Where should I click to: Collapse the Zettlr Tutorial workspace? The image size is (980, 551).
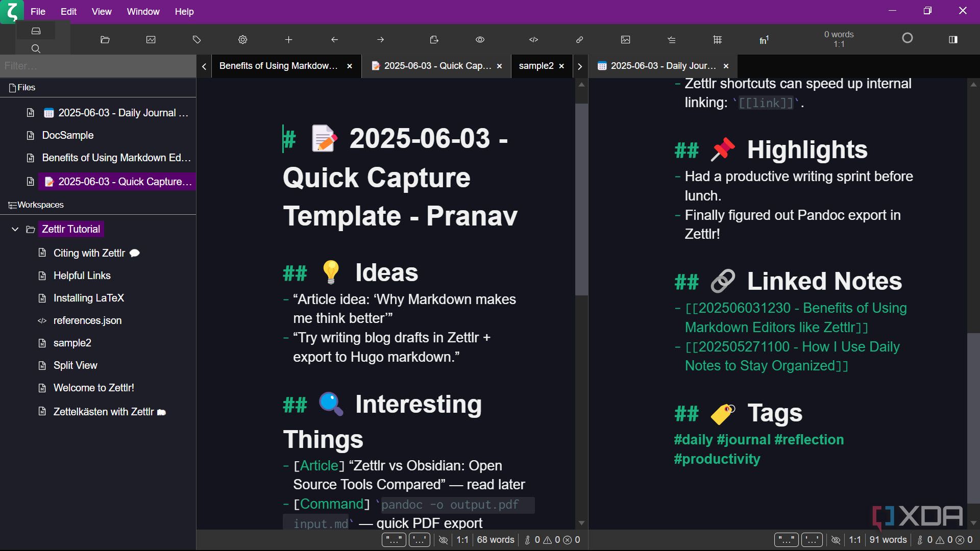click(15, 230)
